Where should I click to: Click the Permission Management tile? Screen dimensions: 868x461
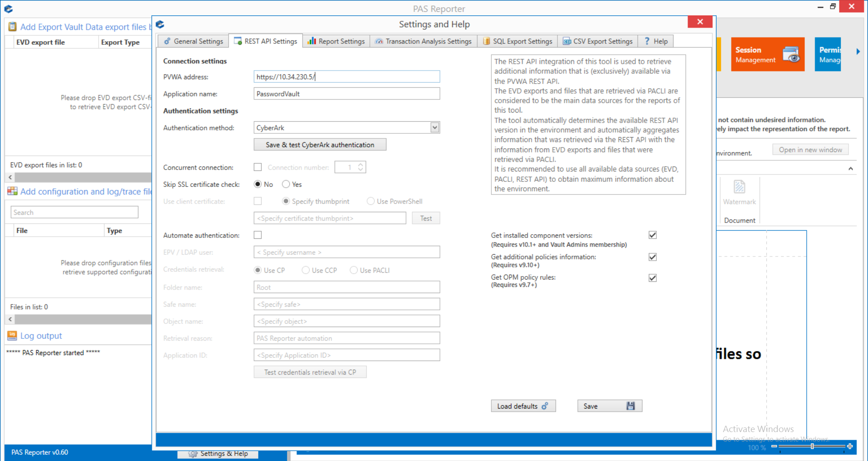pos(828,54)
